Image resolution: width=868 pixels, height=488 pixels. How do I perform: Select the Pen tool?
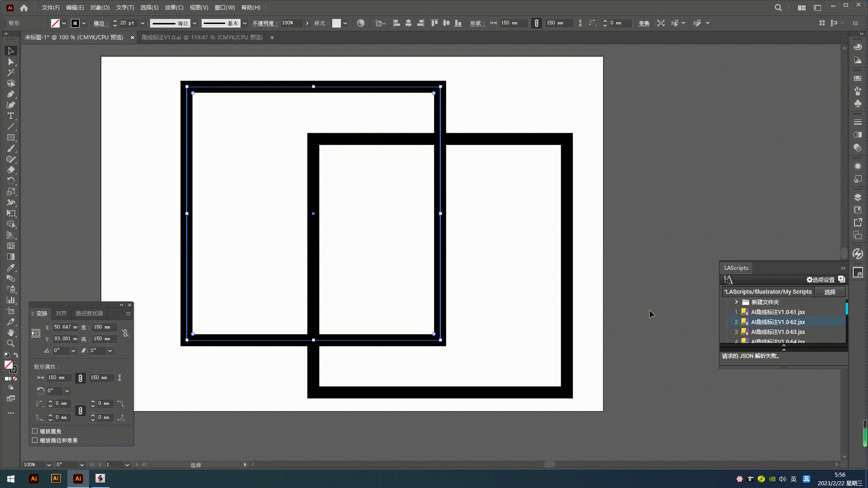pyautogui.click(x=11, y=94)
